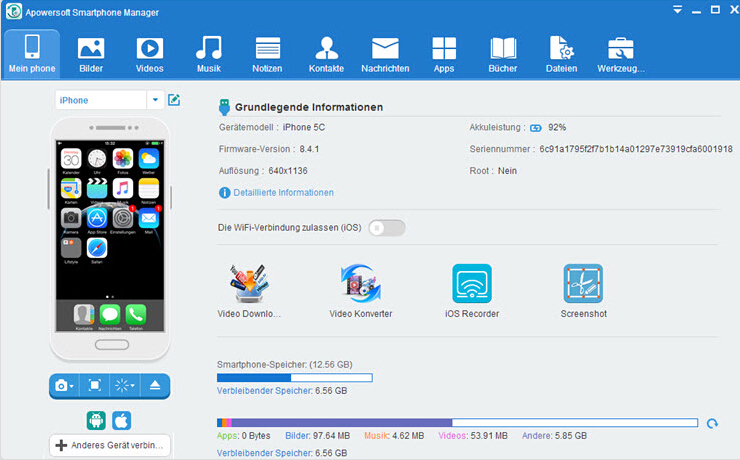Click the edit device name icon
The width and height of the screenshot is (740, 460).
point(174,100)
